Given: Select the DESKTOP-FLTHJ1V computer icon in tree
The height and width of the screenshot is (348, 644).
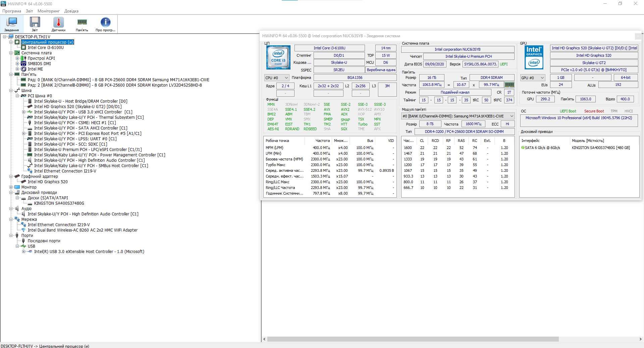Looking at the screenshot, I should 11,37.
